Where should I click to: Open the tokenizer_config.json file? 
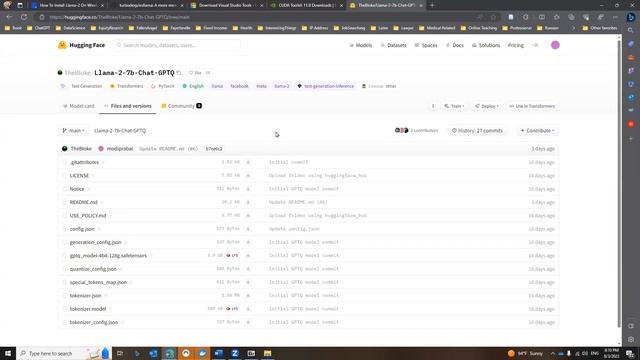click(94, 322)
